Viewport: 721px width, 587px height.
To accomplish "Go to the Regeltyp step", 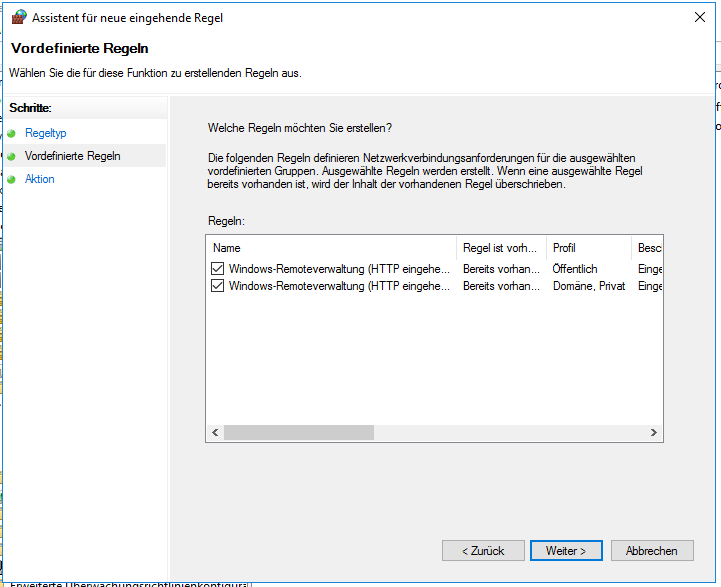I will pyautogui.click(x=46, y=133).
